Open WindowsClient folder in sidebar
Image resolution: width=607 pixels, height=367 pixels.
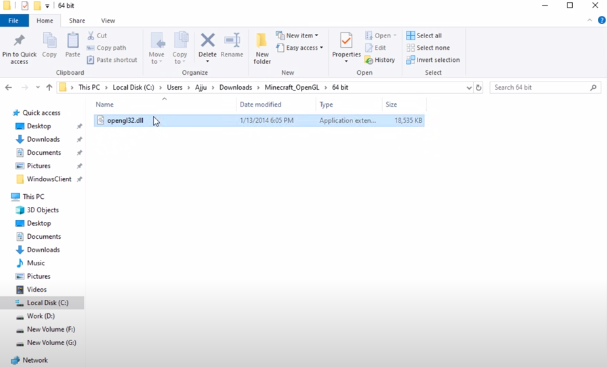(49, 179)
